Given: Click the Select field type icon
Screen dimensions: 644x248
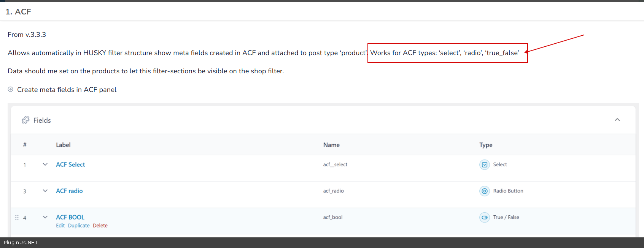Looking at the screenshot, I should [484, 164].
